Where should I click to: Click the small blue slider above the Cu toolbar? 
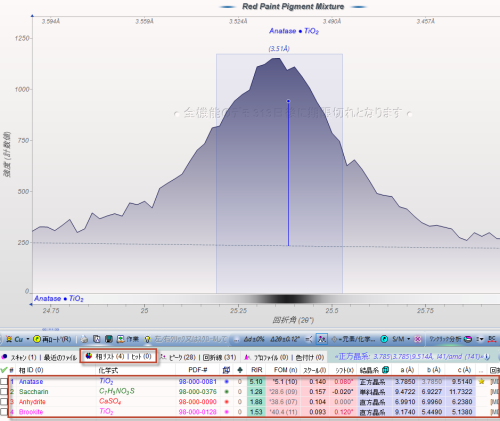[50, 329]
